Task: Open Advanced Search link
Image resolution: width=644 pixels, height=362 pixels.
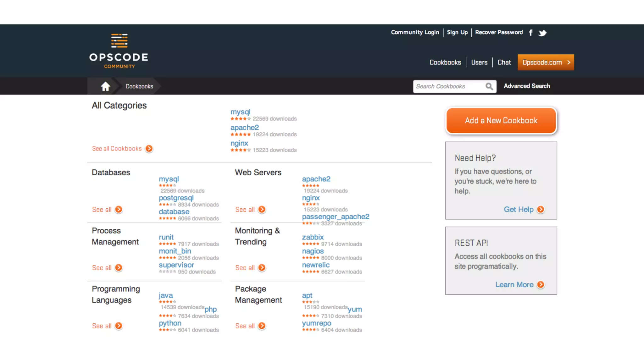Action: click(527, 86)
